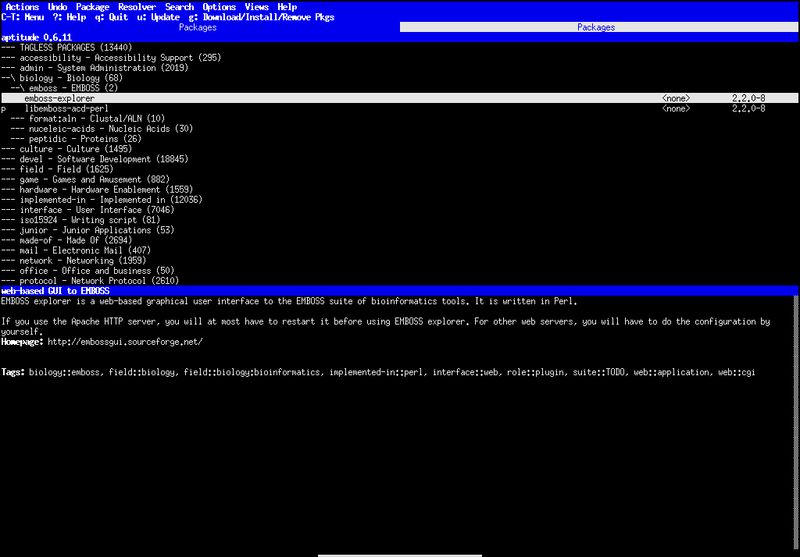800x557 pixels.
Task: Expand culture - Culture group
Action: coord(66,149)
